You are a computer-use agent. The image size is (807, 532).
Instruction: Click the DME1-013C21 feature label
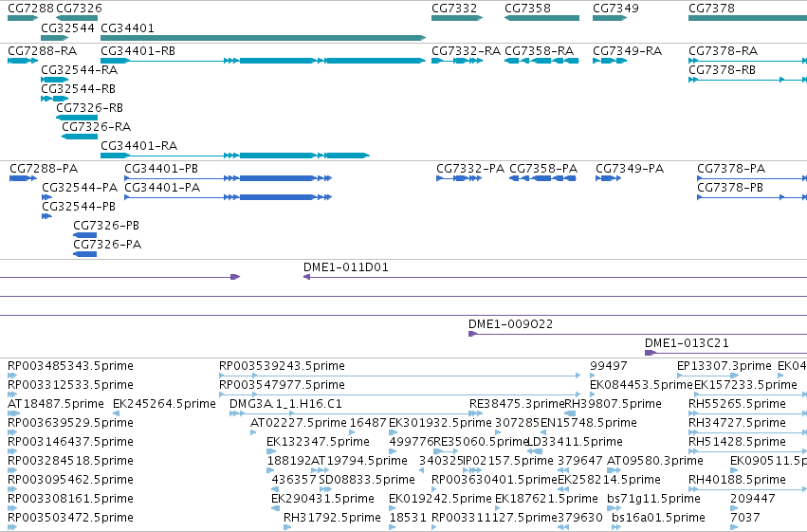[687, 343]
